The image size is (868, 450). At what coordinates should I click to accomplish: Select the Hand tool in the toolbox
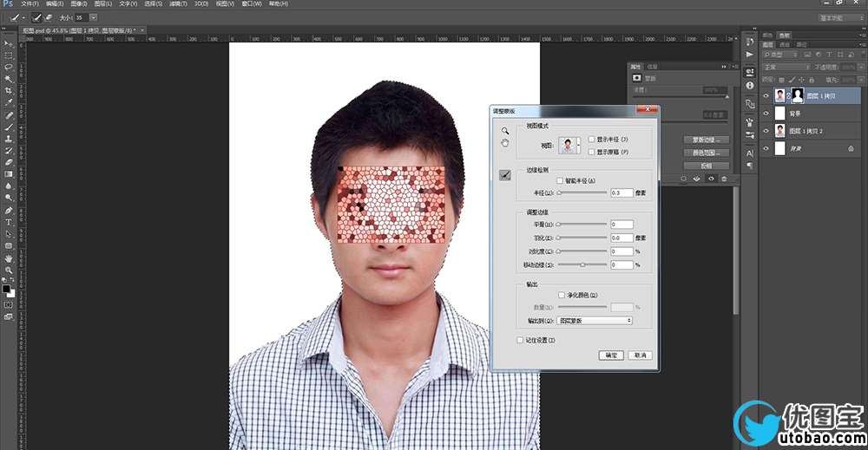9,258
